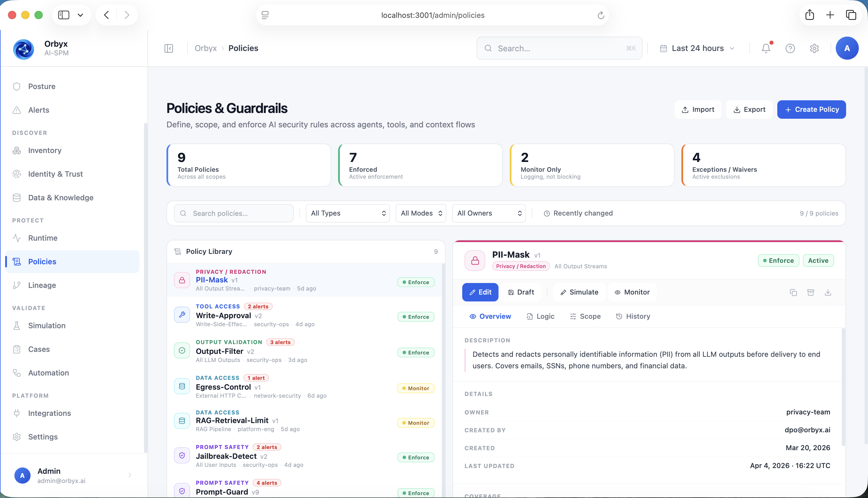This screenshot has height=498, width=868.
Task: Switch policy to Draft state
Action: (x=521, y=292)
